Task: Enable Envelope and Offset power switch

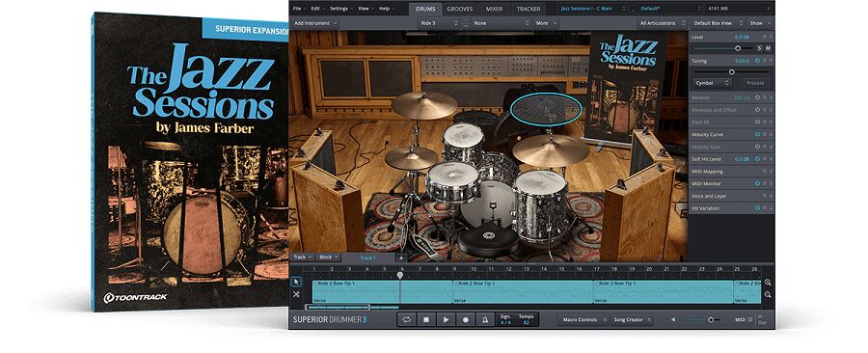Action: [x=757, y=110]
